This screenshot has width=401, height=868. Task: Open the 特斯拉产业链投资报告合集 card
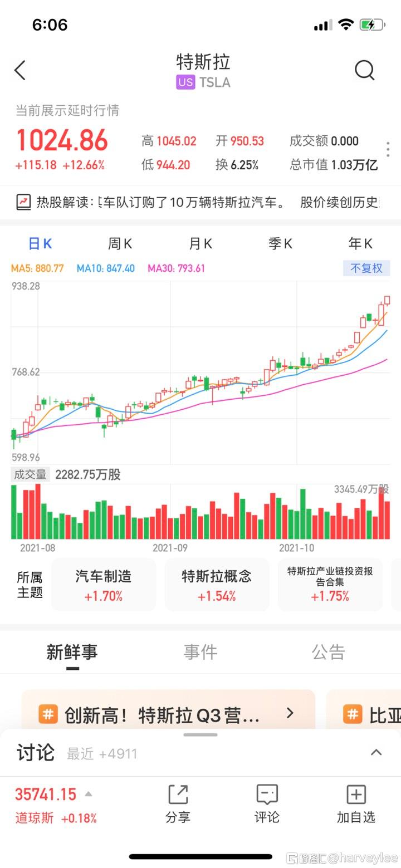pyautogui.click(x=330, y=585)
